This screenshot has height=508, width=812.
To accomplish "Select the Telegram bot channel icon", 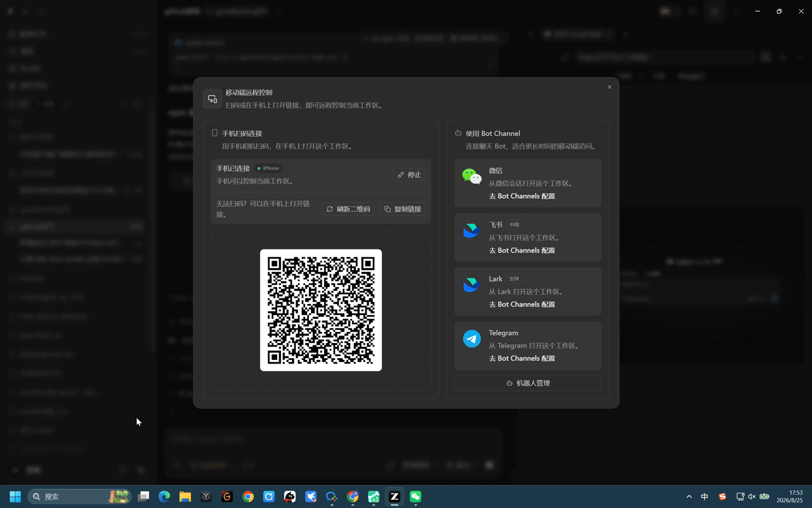I will (472, 339).
